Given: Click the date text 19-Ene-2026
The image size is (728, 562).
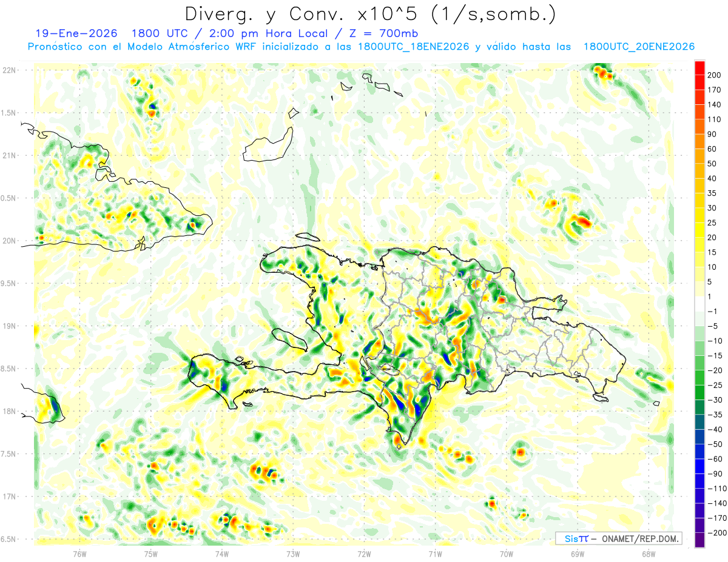Looking at the screenshot, I should 73,33.
